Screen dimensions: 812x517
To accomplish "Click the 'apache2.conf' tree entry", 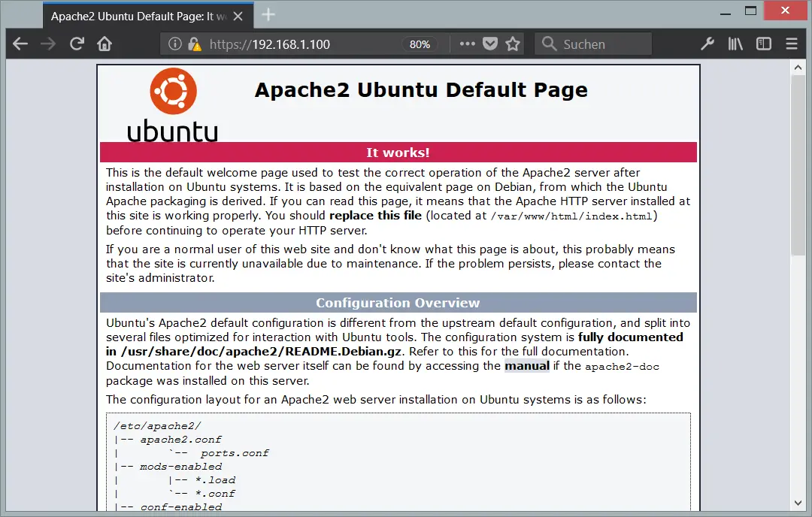I will pyautogui.click(x=180, y=440).
